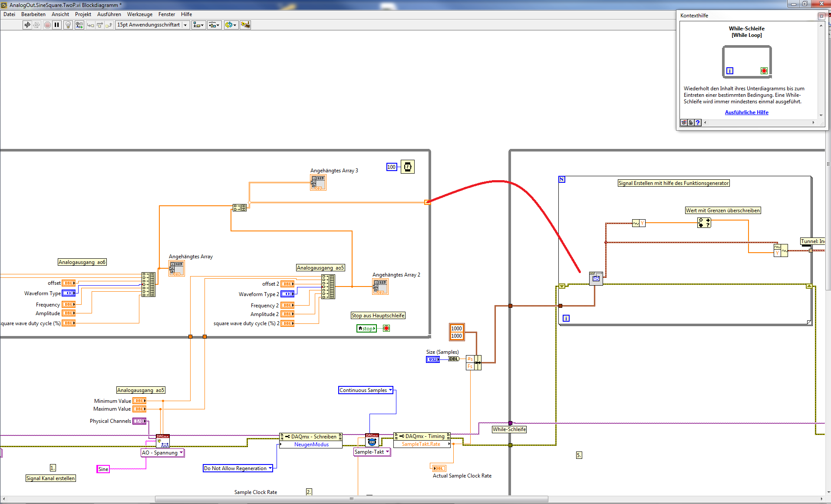Open the Ausführen menu
Screen dimensions: 831x504
click(109, 14)
